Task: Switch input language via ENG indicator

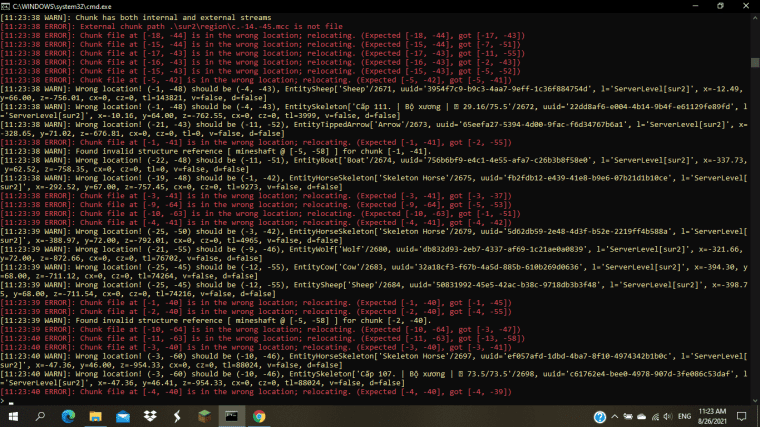Action: [685, 415]
